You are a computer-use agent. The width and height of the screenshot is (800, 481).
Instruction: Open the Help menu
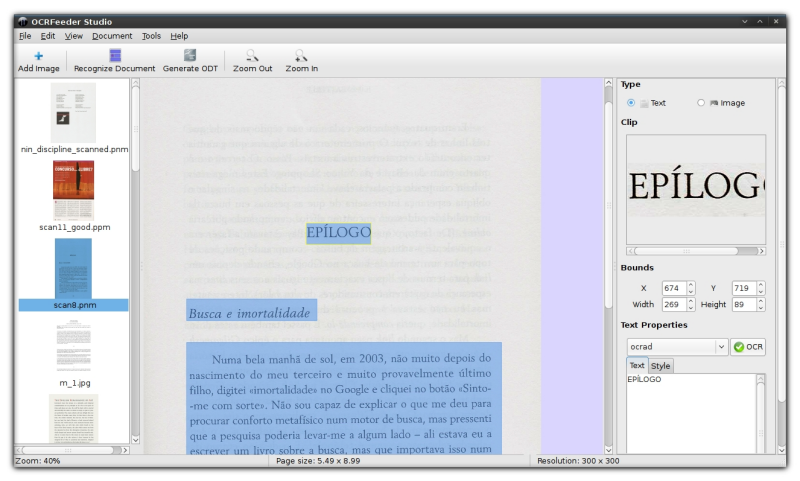tap(179, 36)
